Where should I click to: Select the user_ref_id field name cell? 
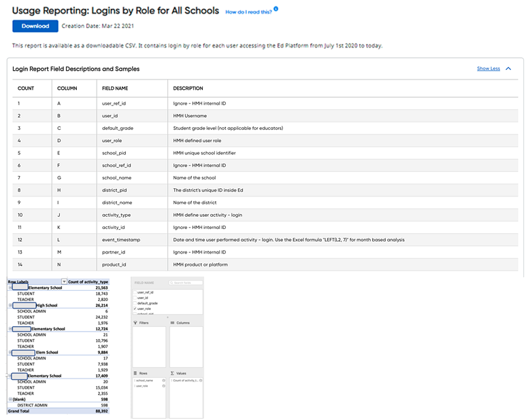click(x=114, y=103)
